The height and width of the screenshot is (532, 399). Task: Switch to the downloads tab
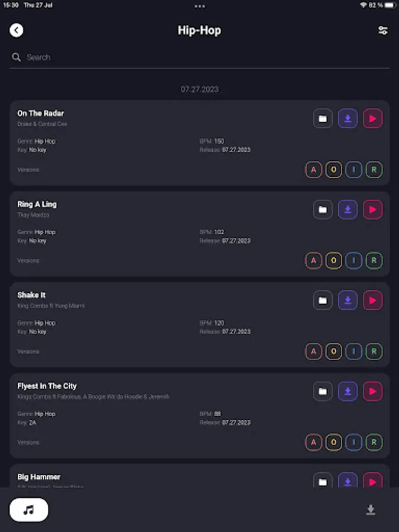pos(371,510)
